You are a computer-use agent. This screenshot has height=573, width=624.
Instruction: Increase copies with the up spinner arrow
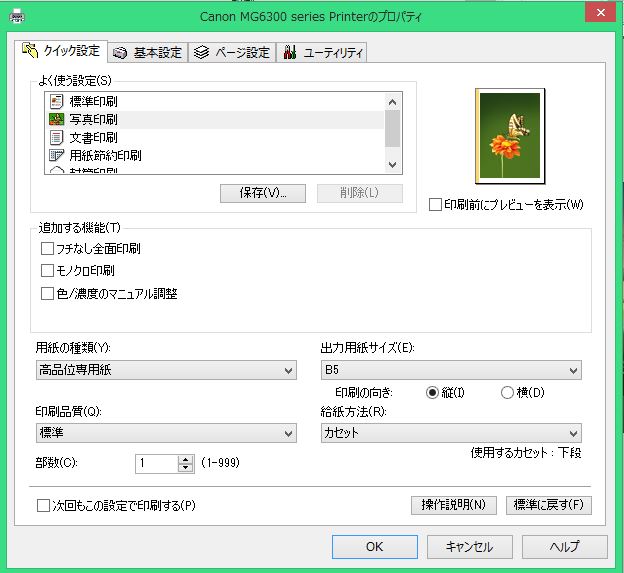pyautogui.click(x=185, y=459)
